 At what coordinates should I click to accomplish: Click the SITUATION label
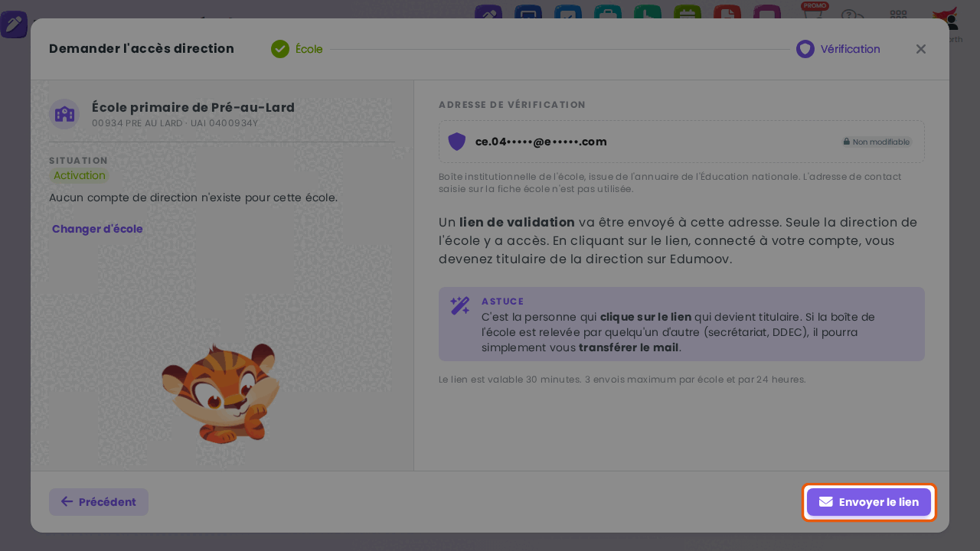click(x=78, y=161)
